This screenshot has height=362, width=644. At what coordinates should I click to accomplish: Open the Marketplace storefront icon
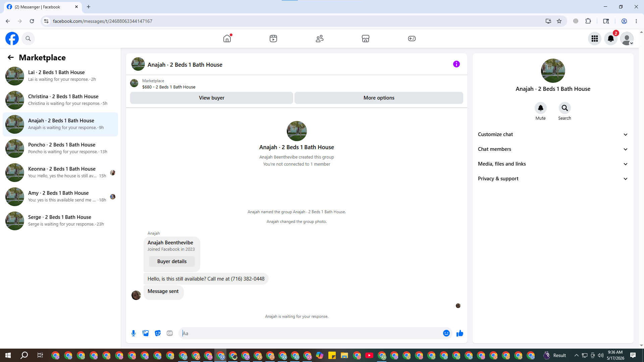coord(366,39)
